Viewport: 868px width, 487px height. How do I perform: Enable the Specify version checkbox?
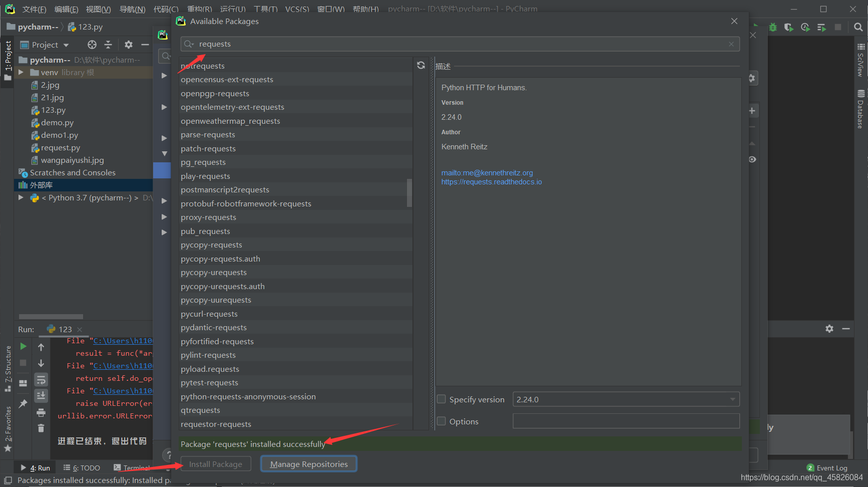pos(442,399)
